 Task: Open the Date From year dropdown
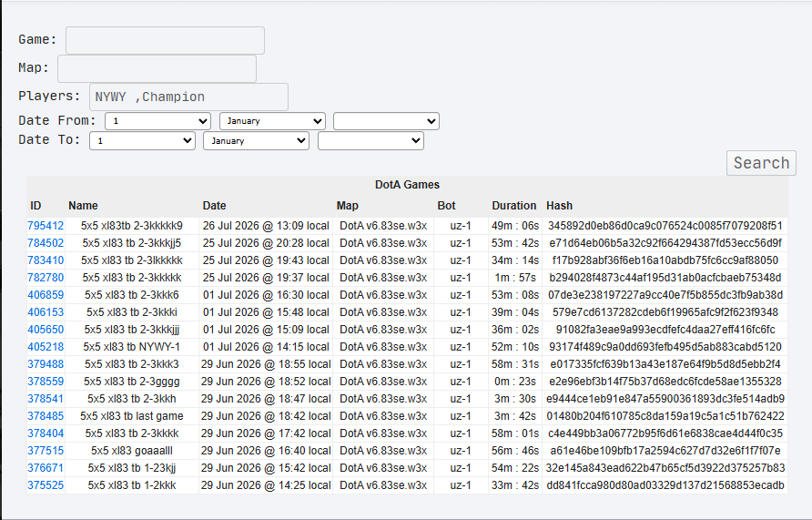click(386, 121)
